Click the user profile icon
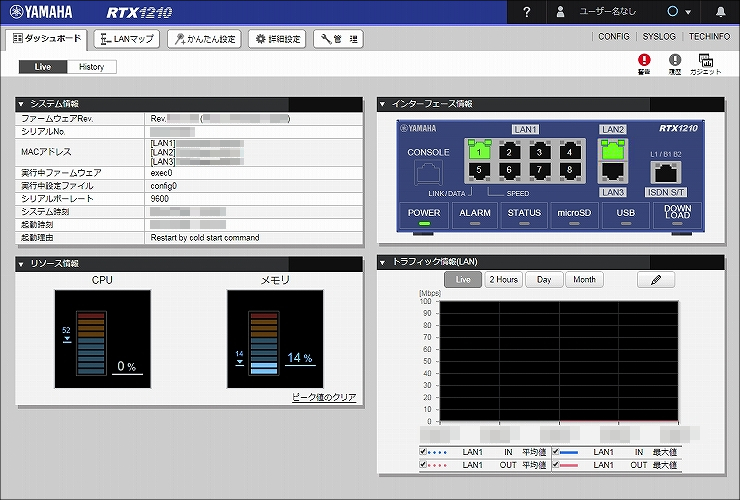 [560, 12]
